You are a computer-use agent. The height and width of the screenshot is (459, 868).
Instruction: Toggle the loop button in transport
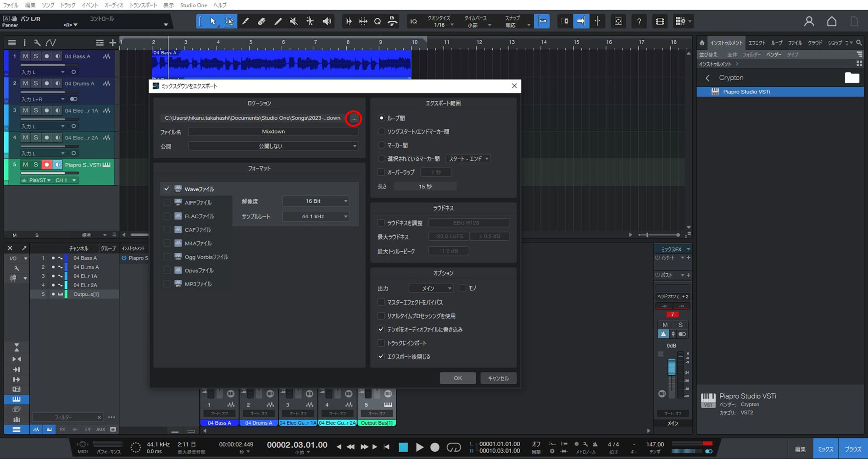click(x=453, y=448)
